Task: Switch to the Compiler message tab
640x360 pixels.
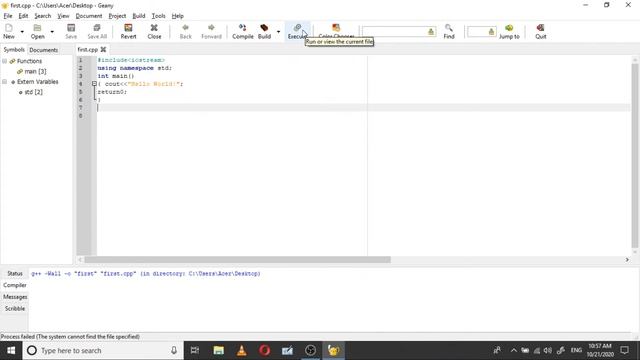Action: coord(15,285)
